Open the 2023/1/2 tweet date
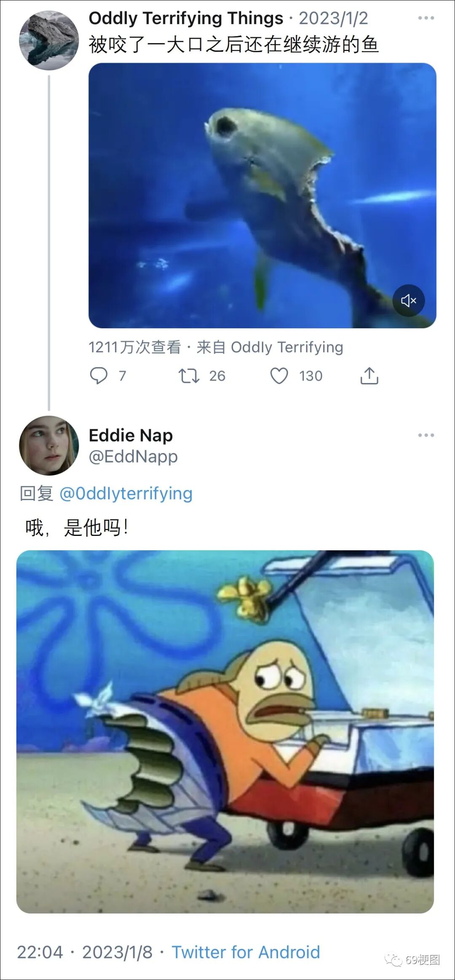The height and width of the screenshot is (980, 455). pos(333,19)
